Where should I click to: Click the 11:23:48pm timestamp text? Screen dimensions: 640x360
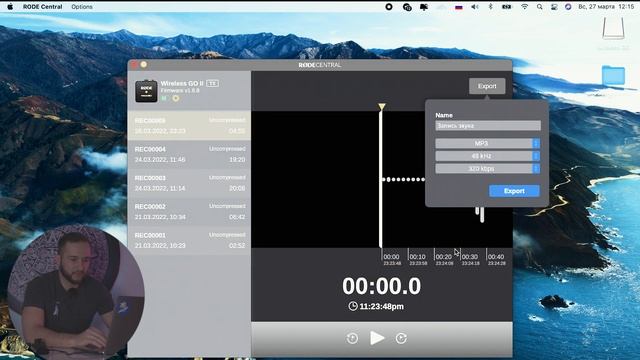(381, 306)
